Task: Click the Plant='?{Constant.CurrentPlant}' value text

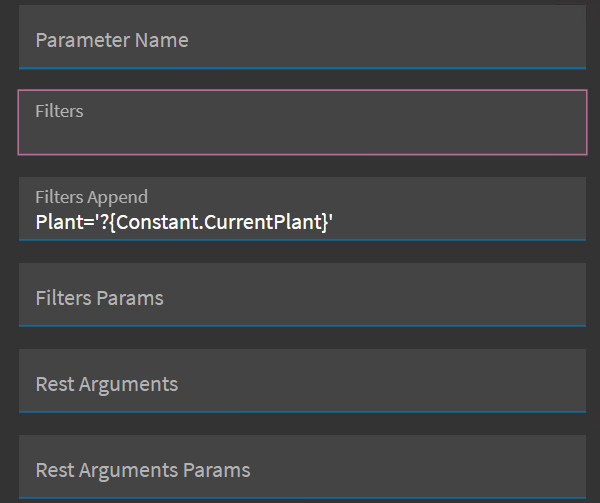Action: pos(183,220)
